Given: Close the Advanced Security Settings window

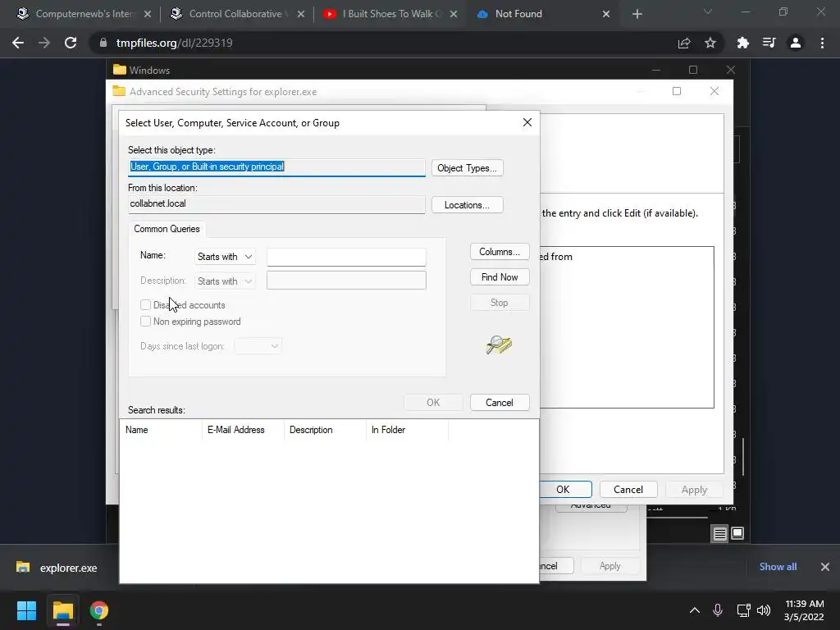Looking at the screenshot, I should point(714,91).
